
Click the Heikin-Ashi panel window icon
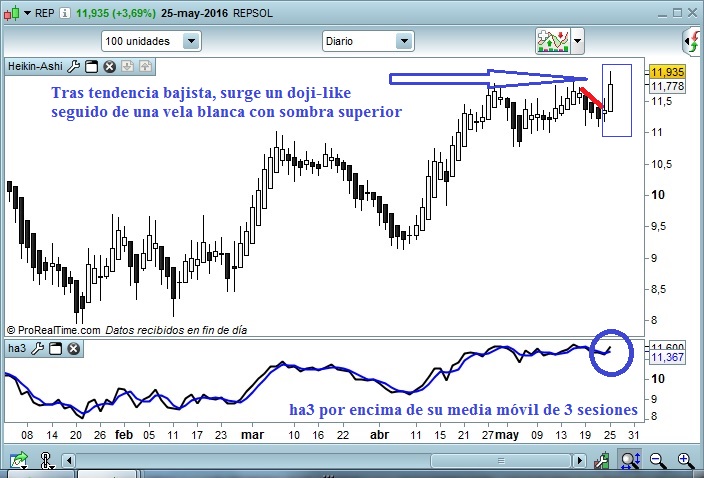[x=92, y=66]
